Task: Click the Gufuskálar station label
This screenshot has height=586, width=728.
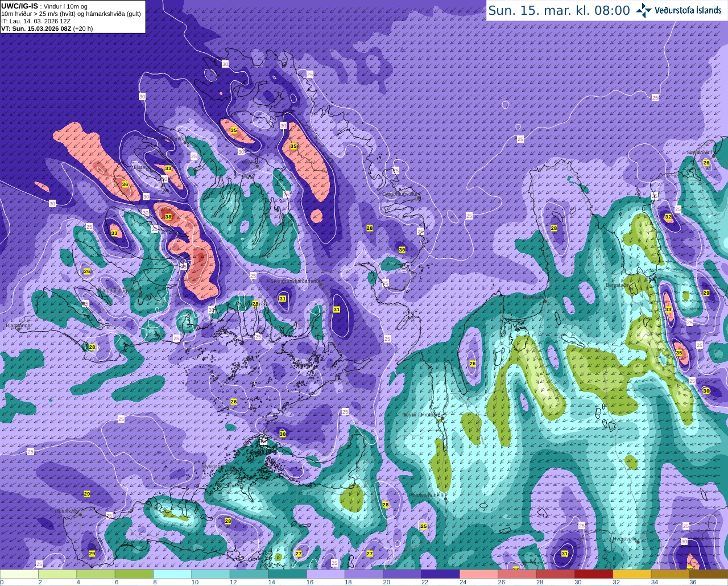Action: [66, 511]
